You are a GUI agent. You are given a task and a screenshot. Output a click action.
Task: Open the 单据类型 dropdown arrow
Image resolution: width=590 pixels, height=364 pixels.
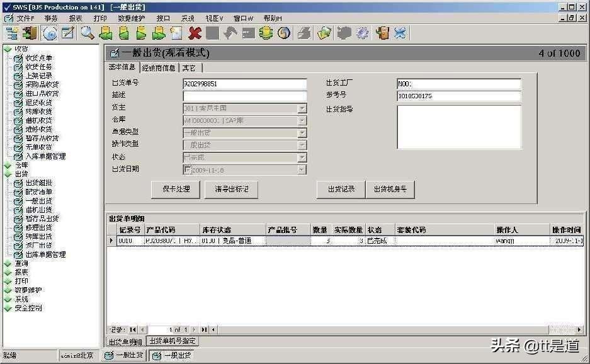302,133
